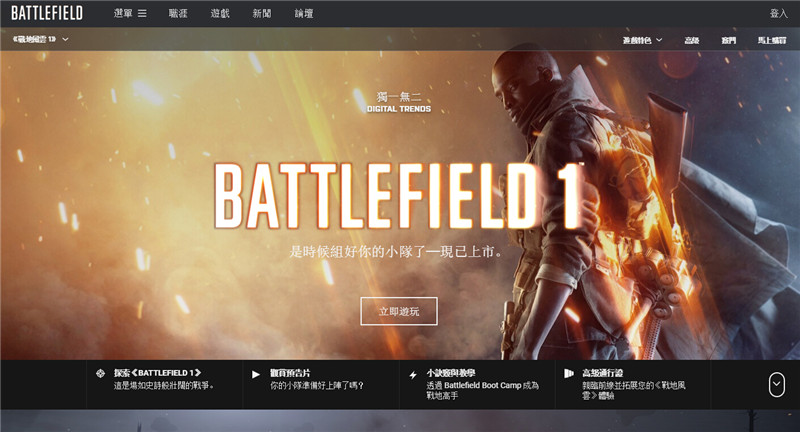Click the DIGITAL TRENDS quote attribution
The image size is (800, 432).
399,109
